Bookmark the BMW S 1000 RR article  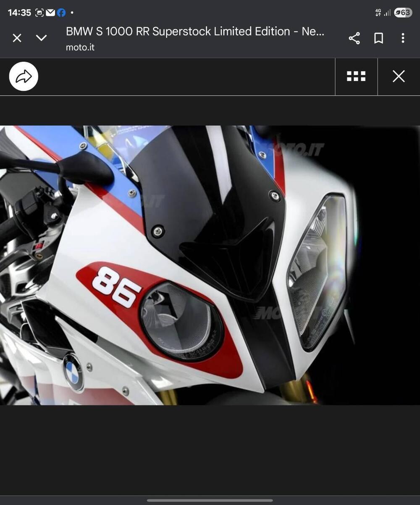coord(378,38)
